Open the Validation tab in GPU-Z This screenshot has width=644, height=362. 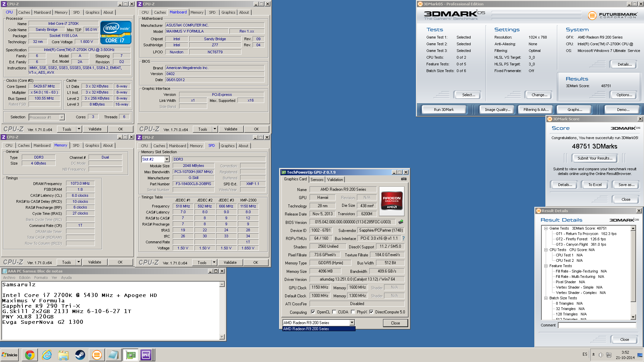click(335, 180)
